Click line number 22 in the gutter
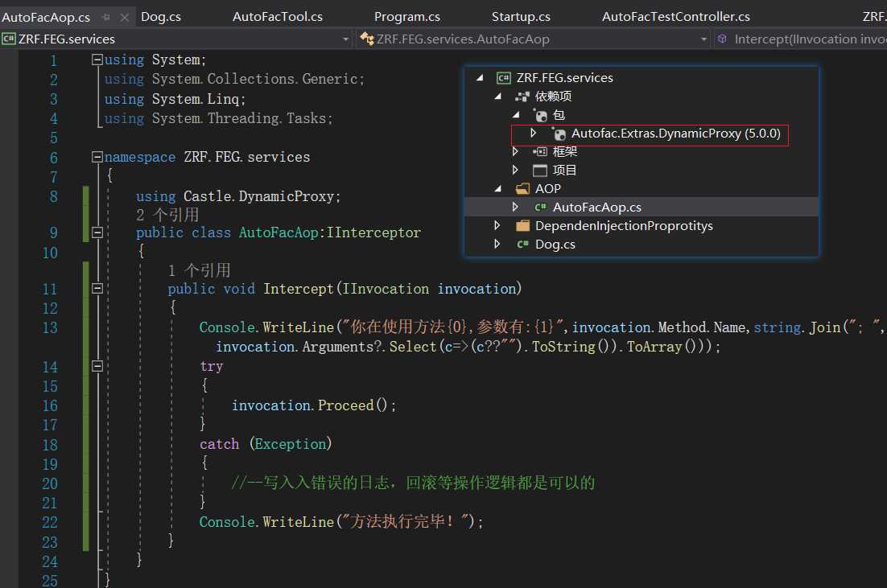Image resolution: width=887 pixels, height=588 pixels. click(x=50, y=522)
